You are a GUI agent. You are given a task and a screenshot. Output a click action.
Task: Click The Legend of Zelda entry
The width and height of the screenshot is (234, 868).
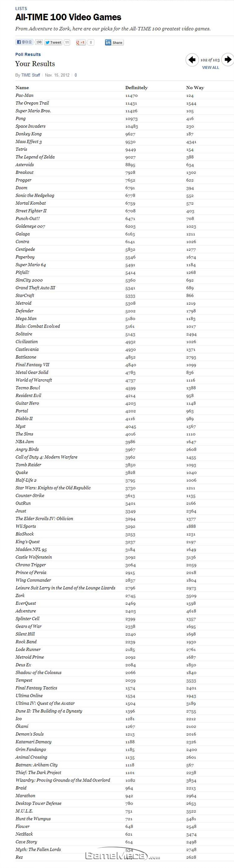[35, 157]
